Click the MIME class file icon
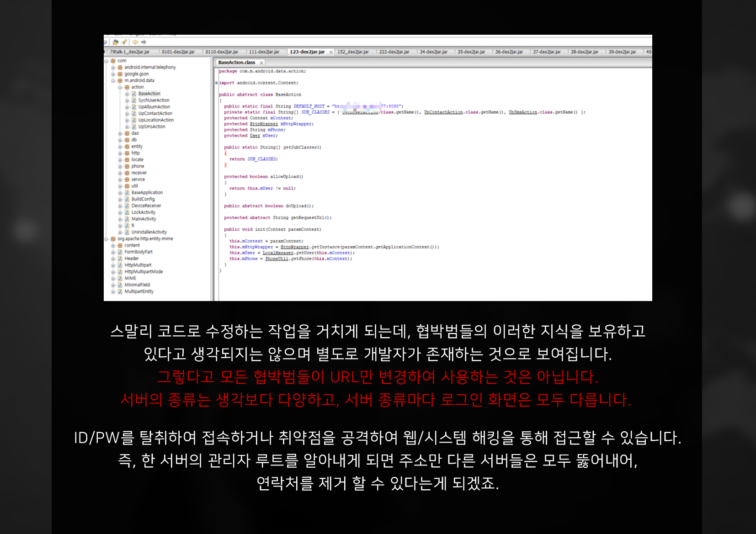The width and height of the screenshot is (756, 534). [x=120, y=278]
